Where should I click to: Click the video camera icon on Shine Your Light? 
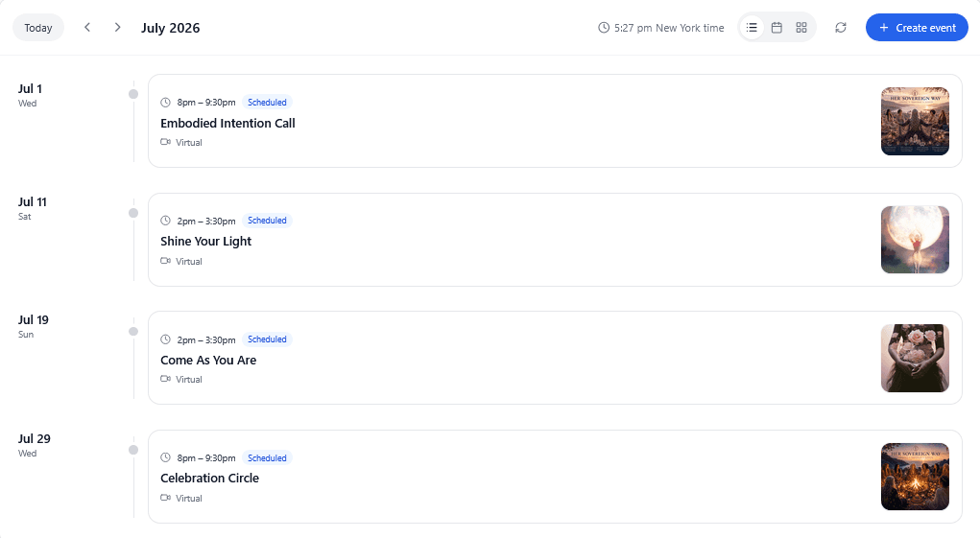pyautogui.click(x=166, y=260)
